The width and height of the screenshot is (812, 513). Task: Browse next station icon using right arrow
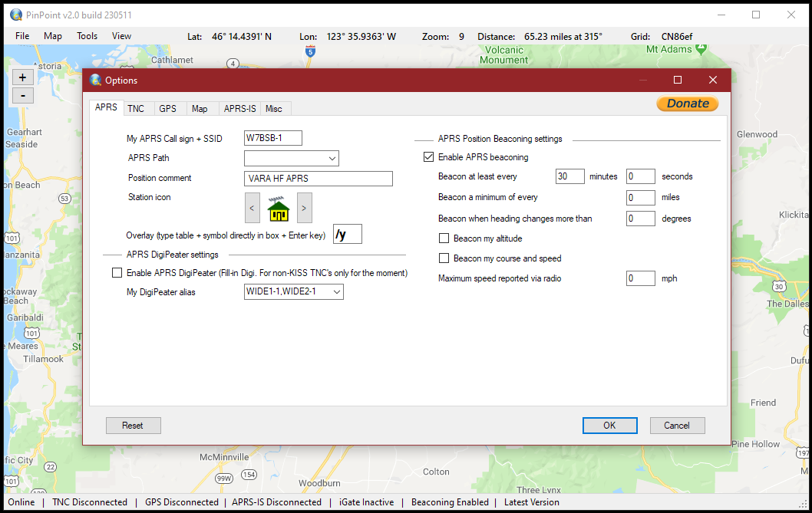(303, 208)
